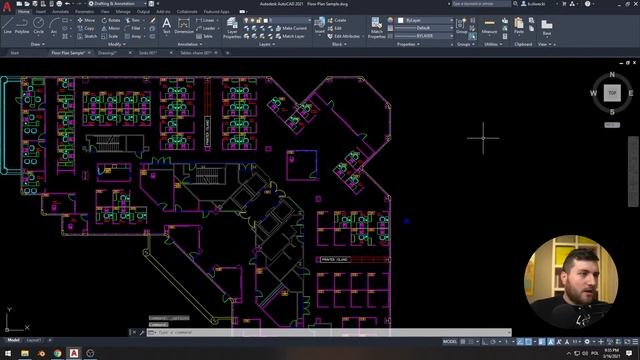The image size is (640, 360).
Task: Click Create block button
Action: point(337,20)
